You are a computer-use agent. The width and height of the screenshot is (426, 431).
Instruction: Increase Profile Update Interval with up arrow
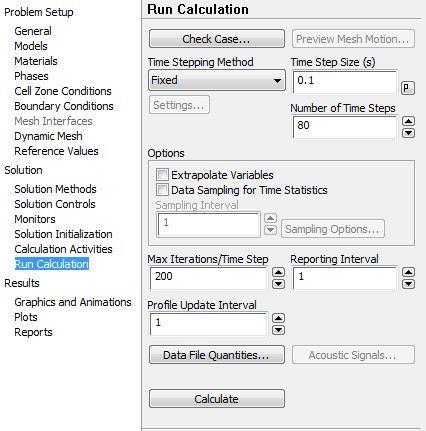point(278,318)
